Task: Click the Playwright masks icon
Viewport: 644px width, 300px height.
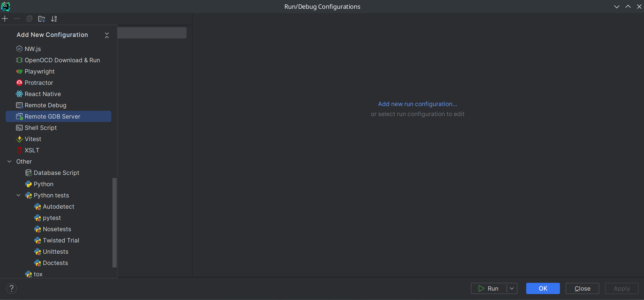Action: pyautogui.click(x=19, y=71)
